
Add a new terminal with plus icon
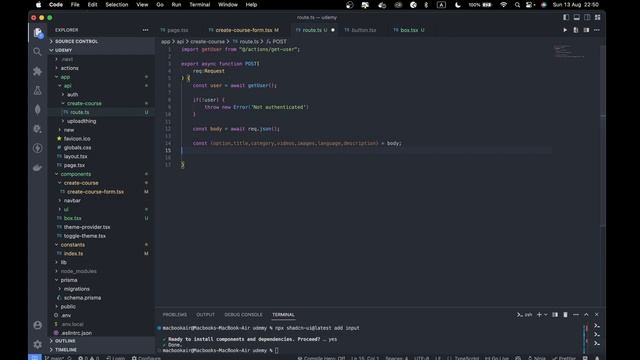539,315
